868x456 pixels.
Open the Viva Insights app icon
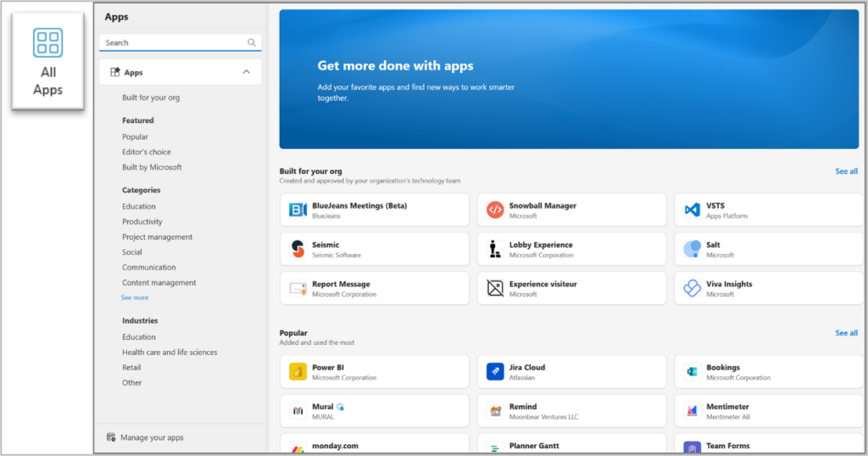(x=692, y=288)
